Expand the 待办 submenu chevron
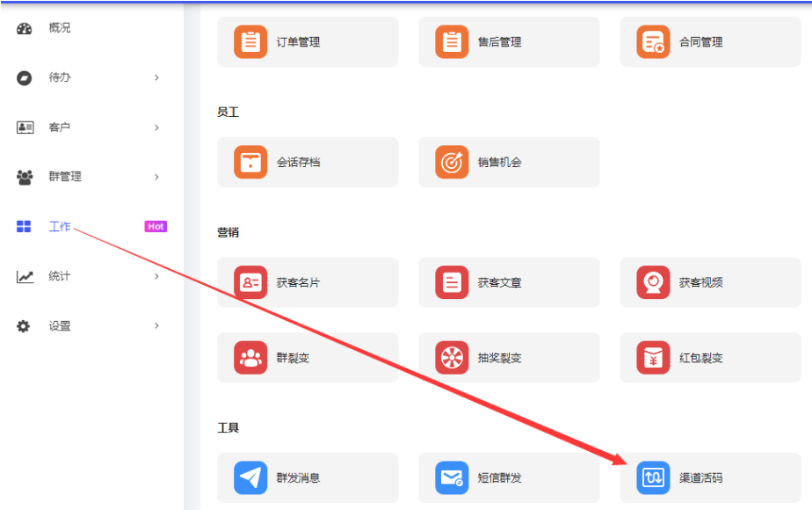The height and width of the screenshot is (510, 812). [x=156, y=77]
